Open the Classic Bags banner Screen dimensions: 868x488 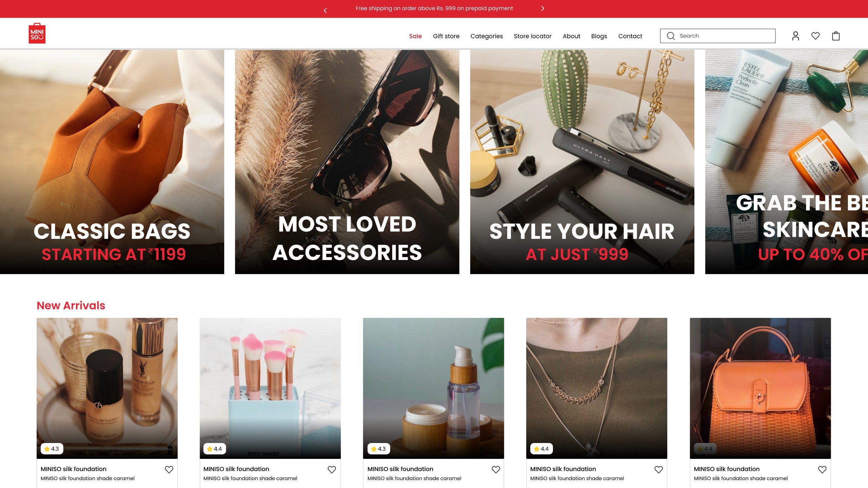(112, 162)
